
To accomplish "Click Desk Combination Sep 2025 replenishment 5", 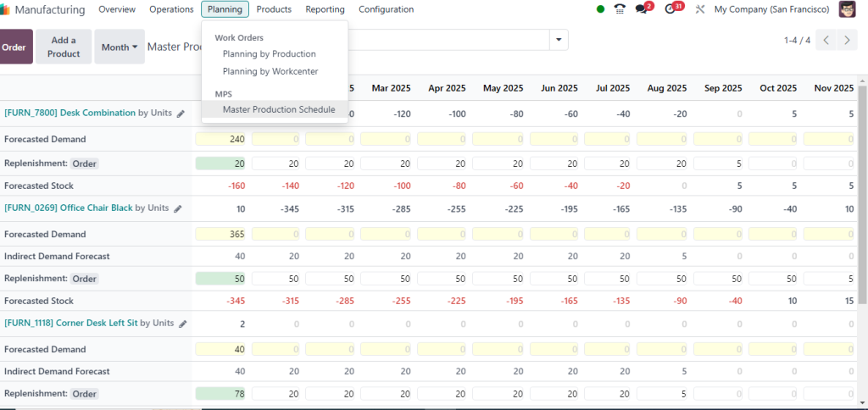I will coord(717,163).
